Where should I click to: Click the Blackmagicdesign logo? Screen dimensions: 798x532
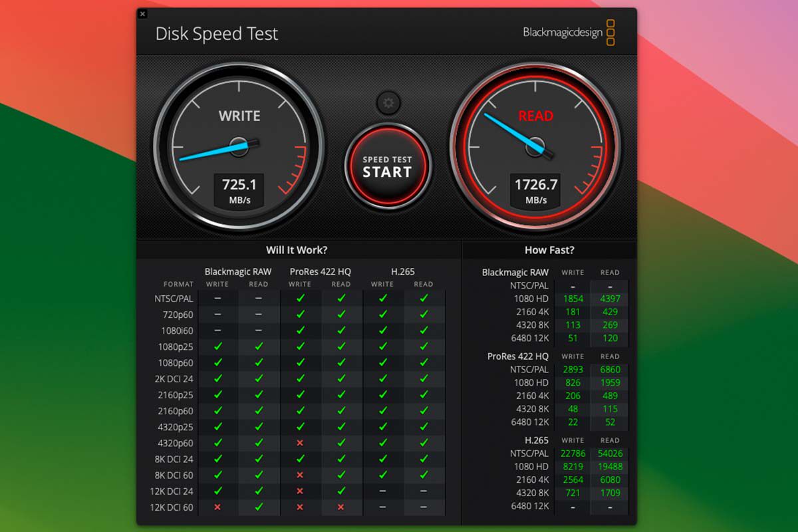[x=569, y=32]
